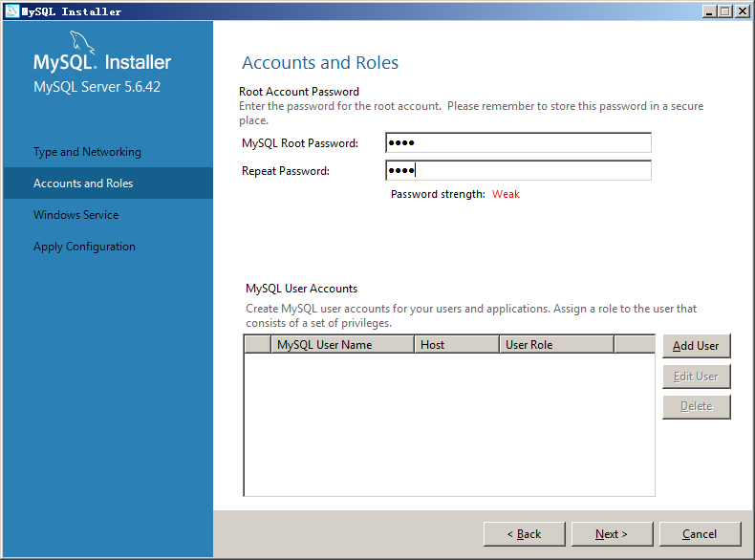This screenshot has width=755, height=560.
Task: Click the Accounts and Roles page heading
Action: pos(320,63)
